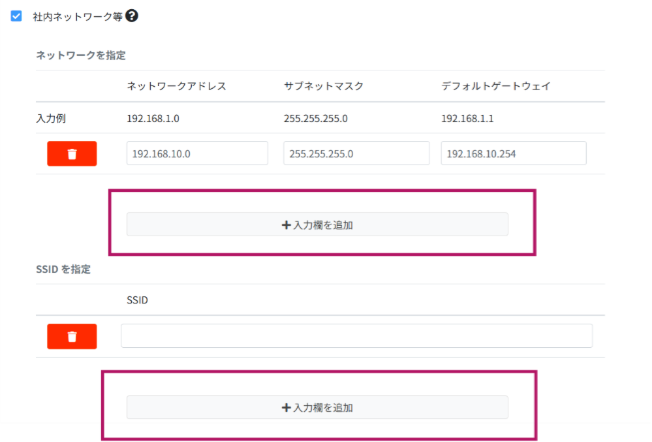Click the subnet mask field 255.255.255.0
The image size is (652, 442).
[x=354, y=154]
